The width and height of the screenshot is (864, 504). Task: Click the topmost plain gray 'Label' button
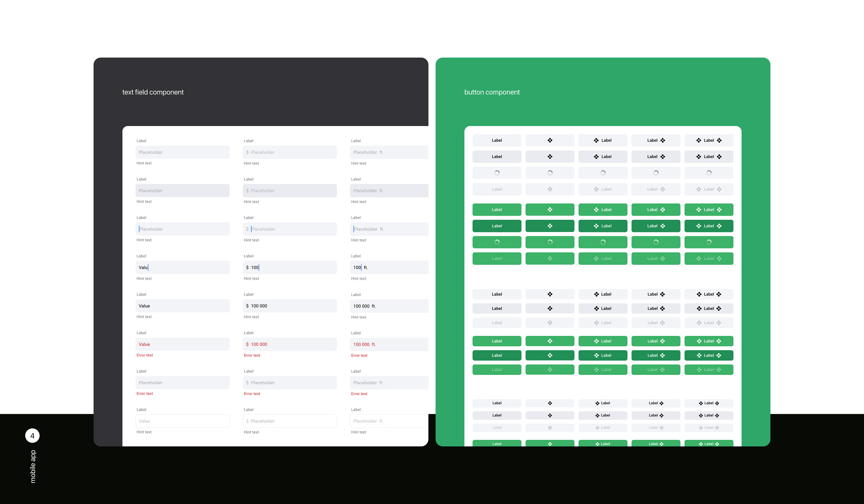(496, 140)
